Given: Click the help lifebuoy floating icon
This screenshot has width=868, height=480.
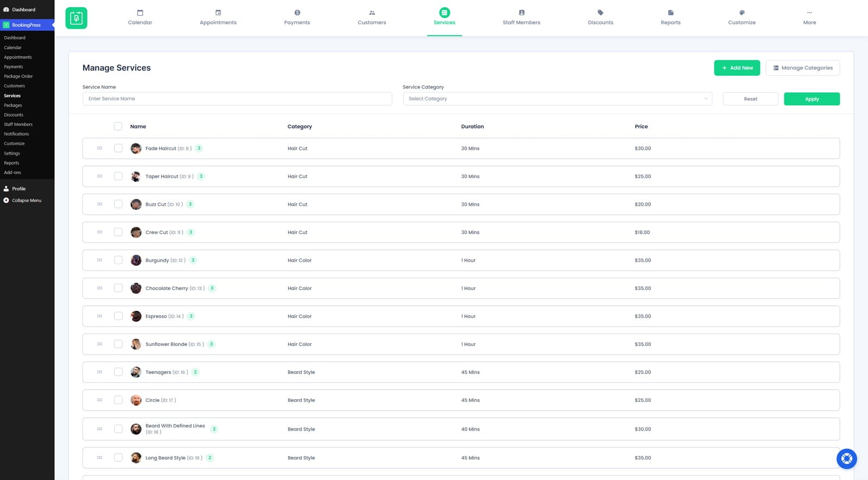Looking at the screenshot, I should pyautogui.click(x=846, y=459).
